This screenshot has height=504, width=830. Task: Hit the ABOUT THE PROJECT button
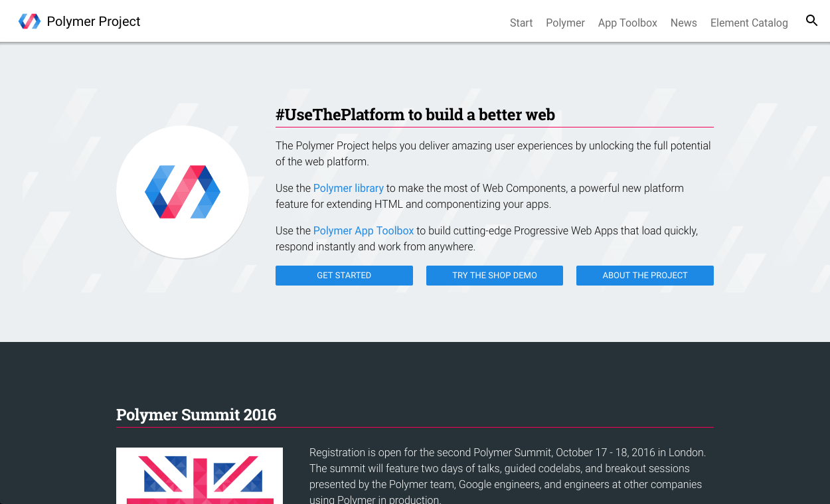coord(645,276)
